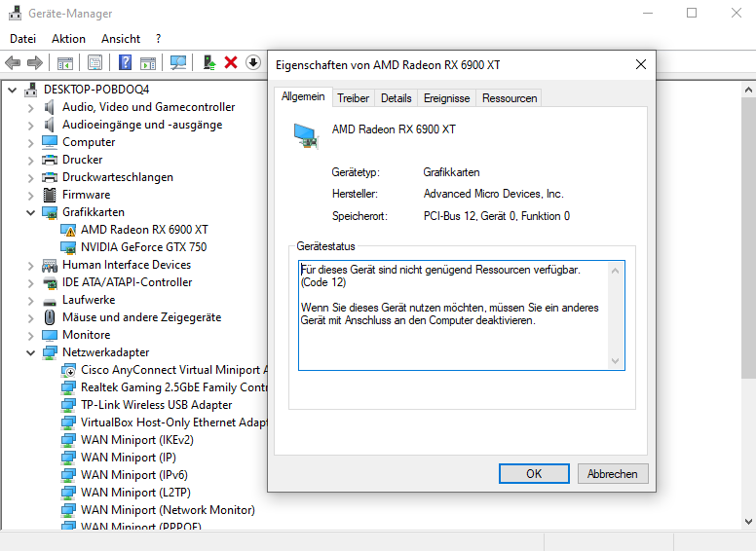The image size is (756, 551).
Task: Click the Forward arrow toolbar icon
Action: pyautogui.click(x=35, y=62)
